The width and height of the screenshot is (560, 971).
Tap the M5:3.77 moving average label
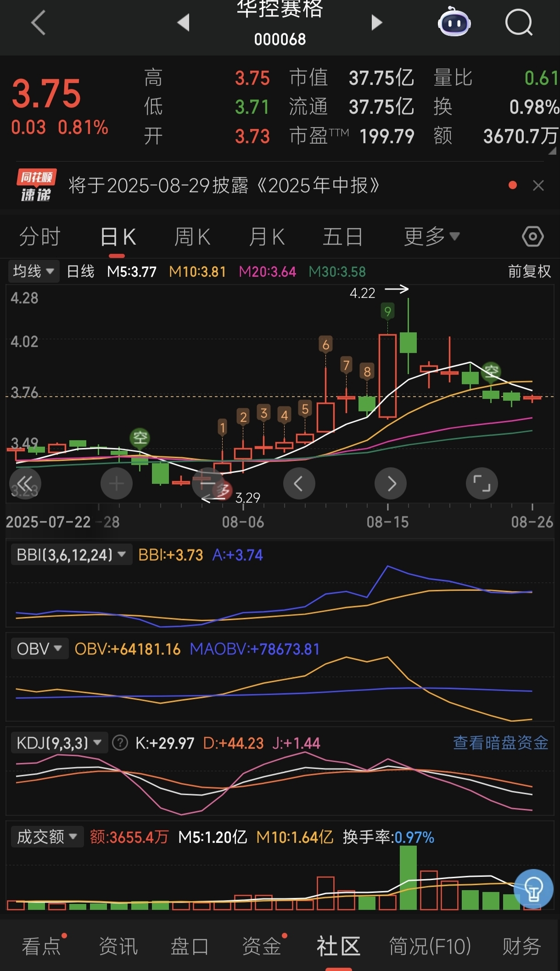132,271
